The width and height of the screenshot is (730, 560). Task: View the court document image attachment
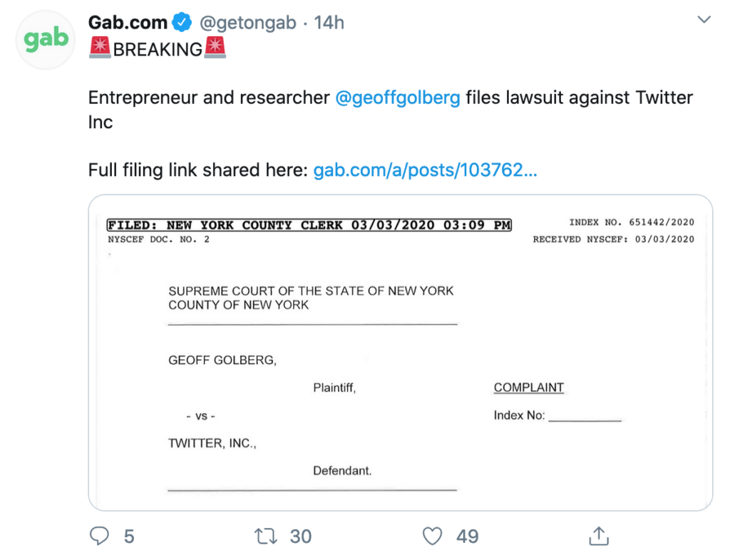pyautogui.click(x=399, y=352)
